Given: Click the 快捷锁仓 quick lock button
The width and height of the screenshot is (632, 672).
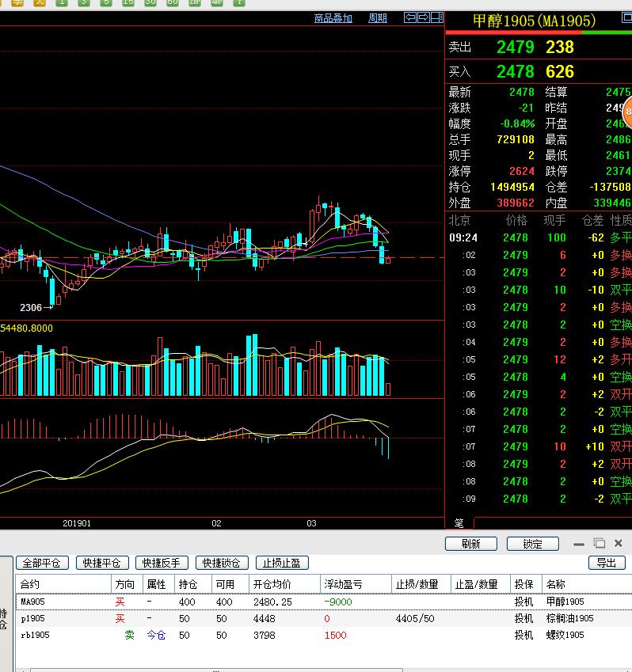Looking at the screenshot, I should pos(222,563).
